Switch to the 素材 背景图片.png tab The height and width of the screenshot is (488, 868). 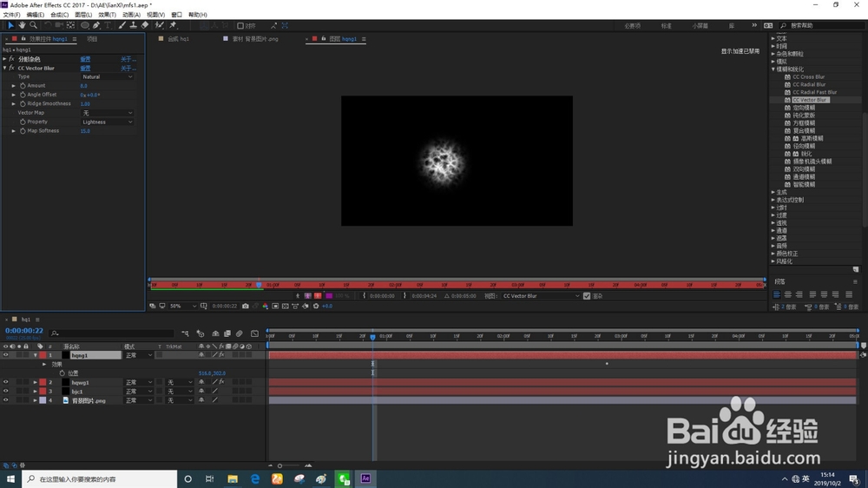pos(255,39)
